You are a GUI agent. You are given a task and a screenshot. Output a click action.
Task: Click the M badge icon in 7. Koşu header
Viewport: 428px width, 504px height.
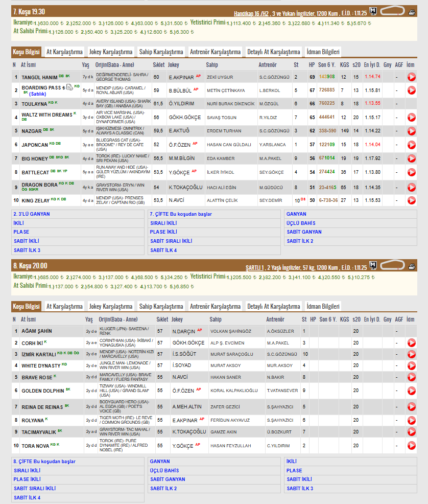point(373,11)
